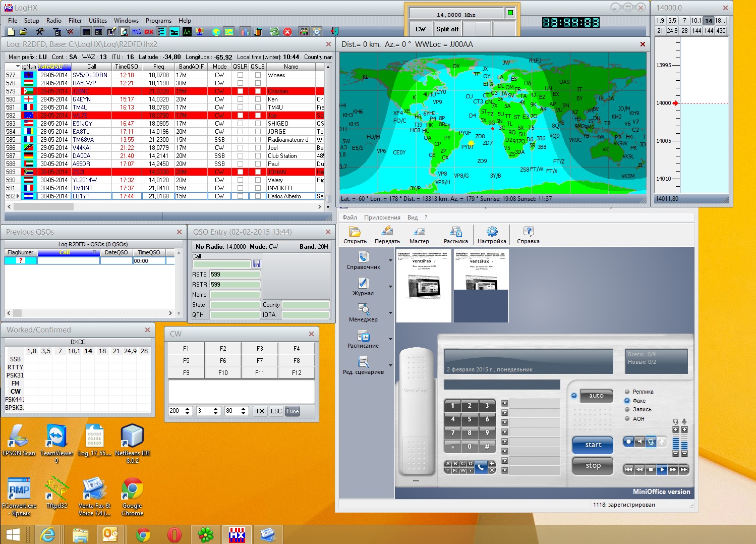Click the scroll document toolbar icon
Screen dimensions: 756x544
pyautogui.click(x=258, y=31)
